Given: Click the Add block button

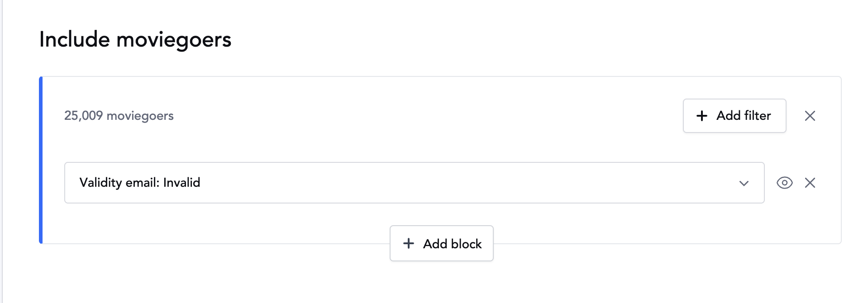Looking at the screenshot, I should pos(442,243).
